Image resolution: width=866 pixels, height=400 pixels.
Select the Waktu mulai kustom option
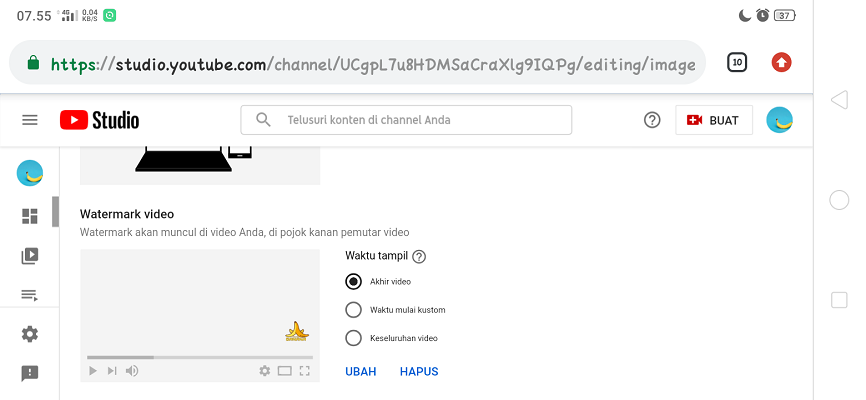[353, 309]
